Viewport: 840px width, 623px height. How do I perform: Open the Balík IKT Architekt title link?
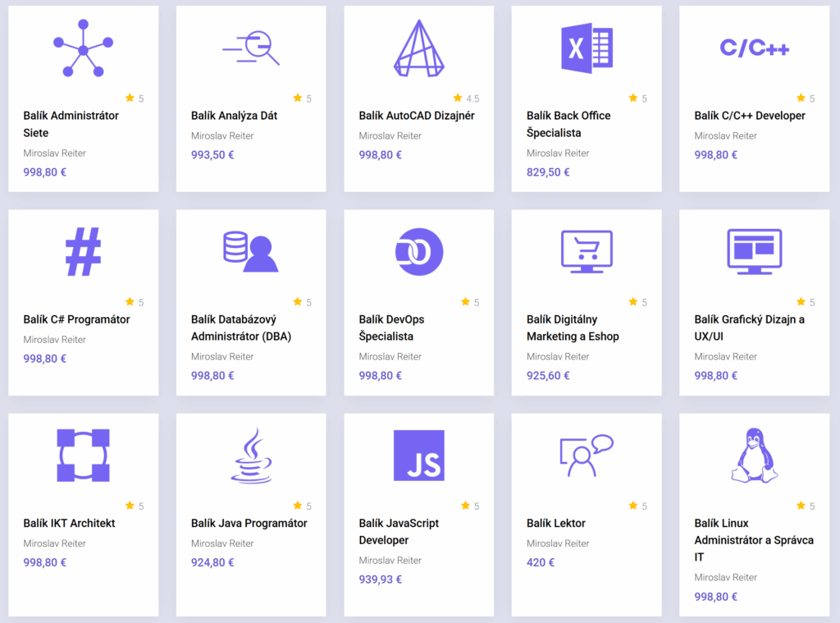tap(69, 523)
